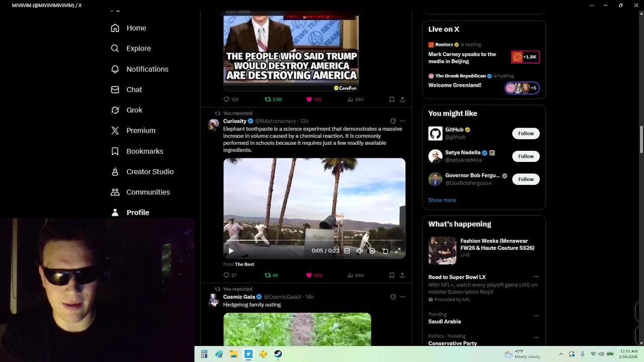This screenshot has height=362, width=644.
Task: Open video settings gear on toothpaste video
Action: (x=372, y=251)
